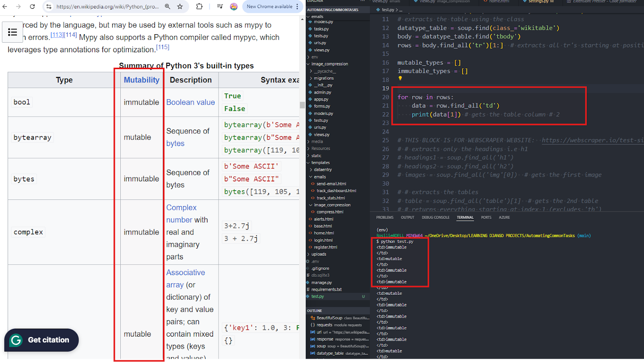Switch to OUTPUT panel tab
Viewport: 644px width, 362px height.
(x=407, y=217)
